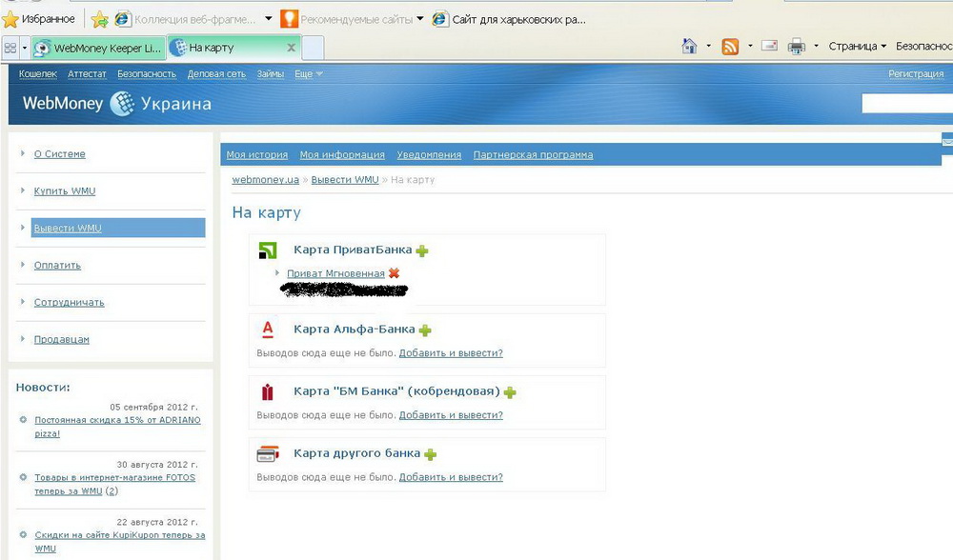Click the WebMoney globe logo

click(x=122, y=103)
